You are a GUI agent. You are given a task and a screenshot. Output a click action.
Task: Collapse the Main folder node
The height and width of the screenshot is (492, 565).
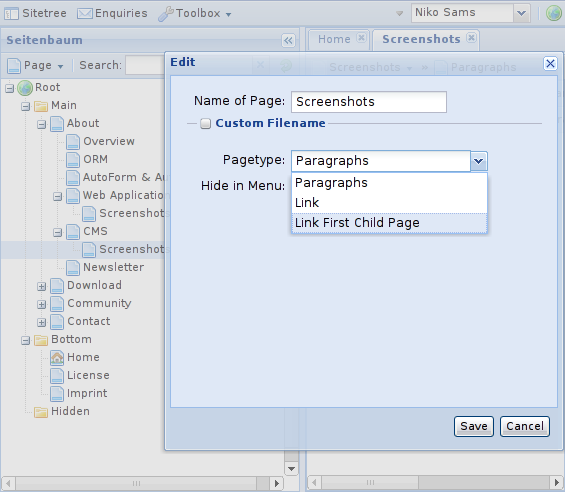coord(25,106)
